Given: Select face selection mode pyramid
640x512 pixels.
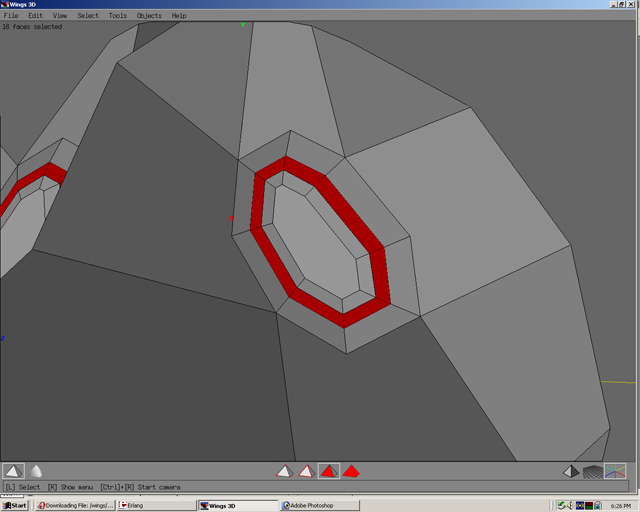Looking at the screenshot, I should tap(329, 471).
